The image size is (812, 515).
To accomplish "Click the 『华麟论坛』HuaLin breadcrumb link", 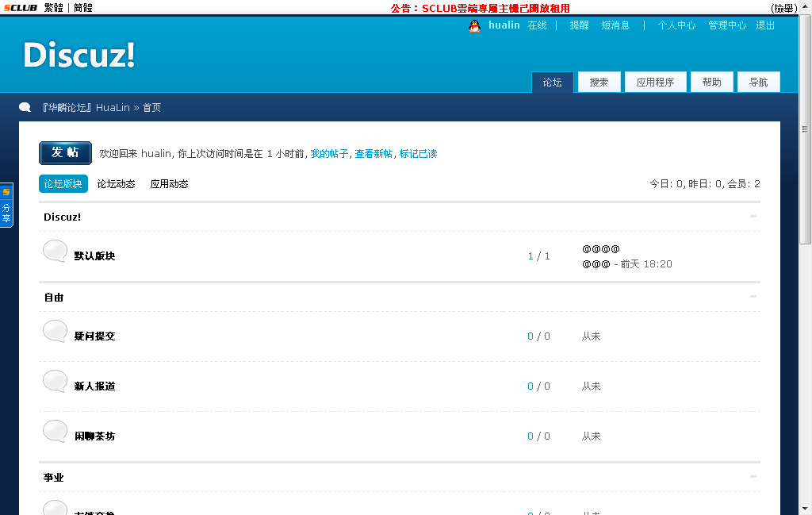I will tap(86, 108).
